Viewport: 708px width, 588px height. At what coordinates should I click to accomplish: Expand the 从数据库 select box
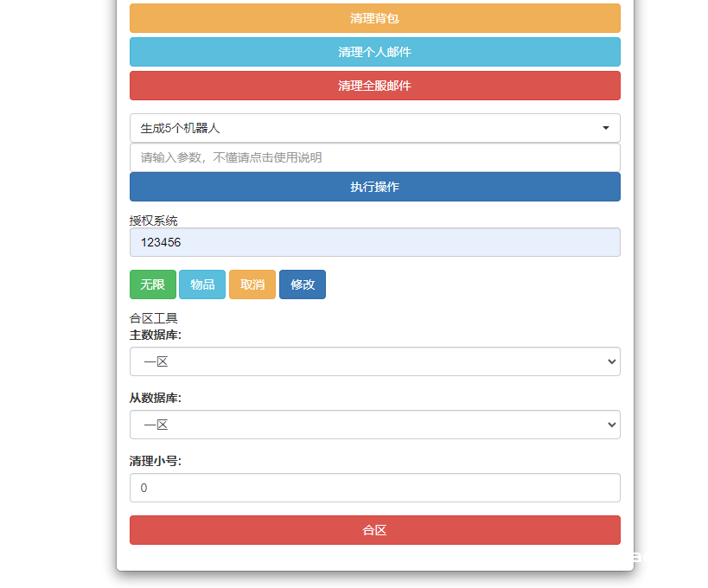coord(363,425)
